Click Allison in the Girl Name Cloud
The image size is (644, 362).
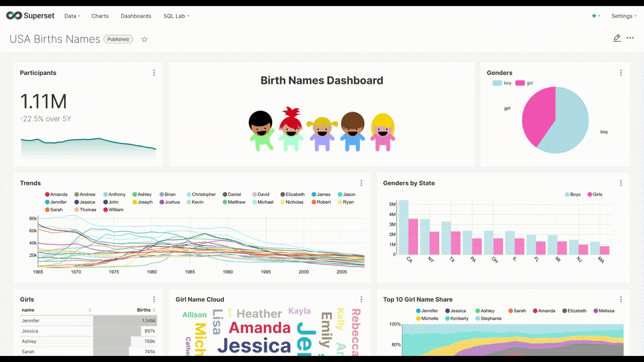(x=194, y=315)
